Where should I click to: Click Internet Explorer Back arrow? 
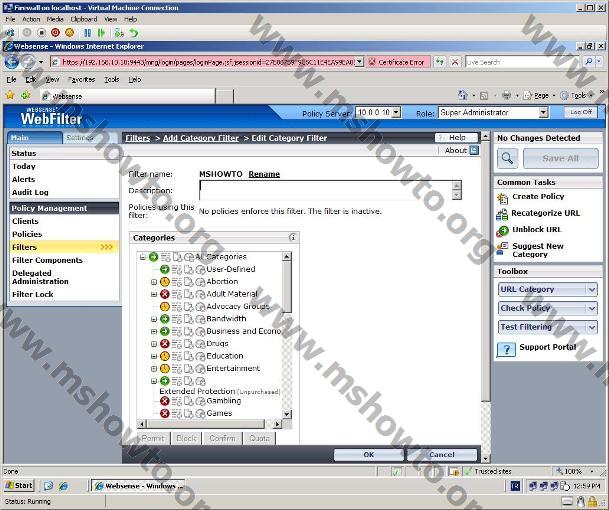11,62
